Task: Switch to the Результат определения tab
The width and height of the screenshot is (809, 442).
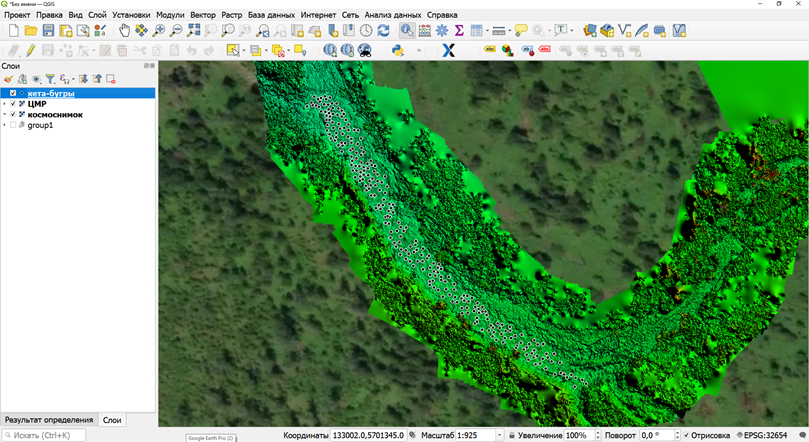Action: coord(48,420)
